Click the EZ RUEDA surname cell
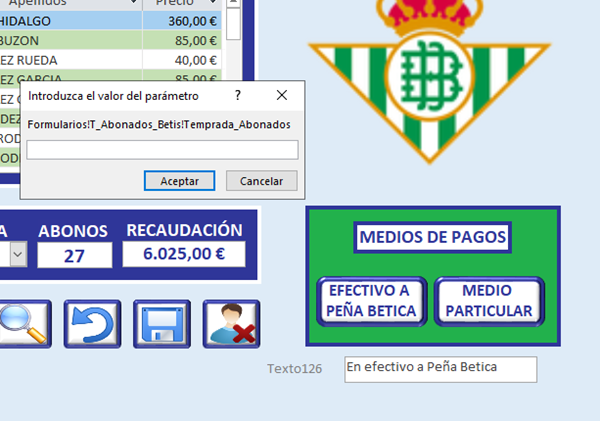Image resolution: width=600 pixels, height=421 pixels. (x=71, y=60)
